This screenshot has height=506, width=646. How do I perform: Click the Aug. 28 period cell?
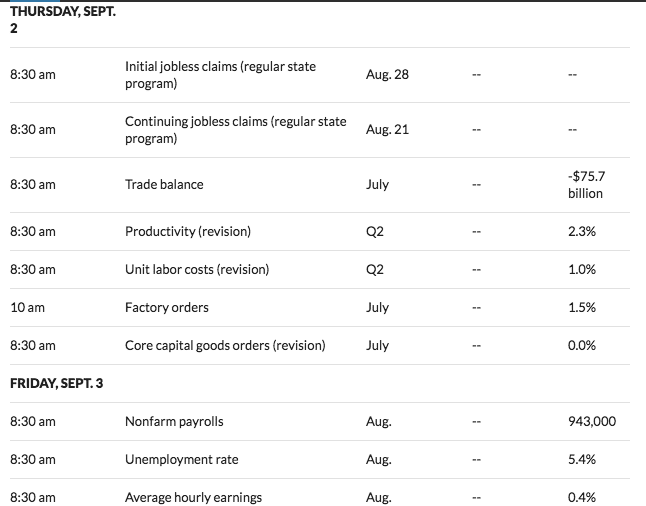(387, 75)
